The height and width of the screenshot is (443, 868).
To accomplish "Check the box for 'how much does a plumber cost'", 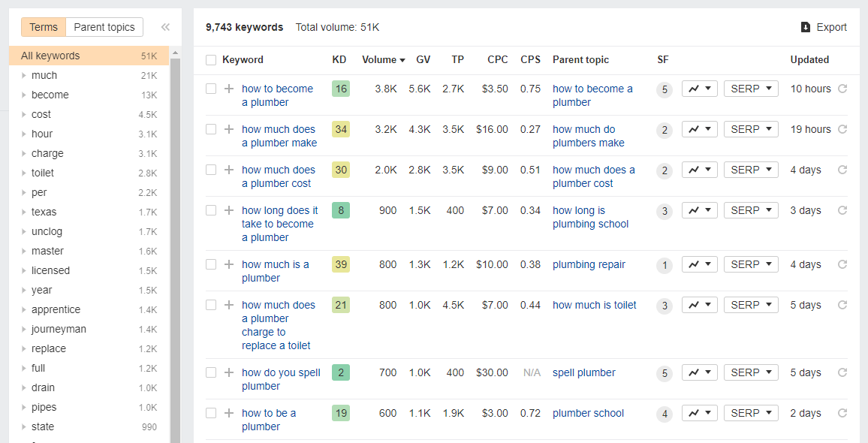I will pyautogui.click(x=211, y=170).
